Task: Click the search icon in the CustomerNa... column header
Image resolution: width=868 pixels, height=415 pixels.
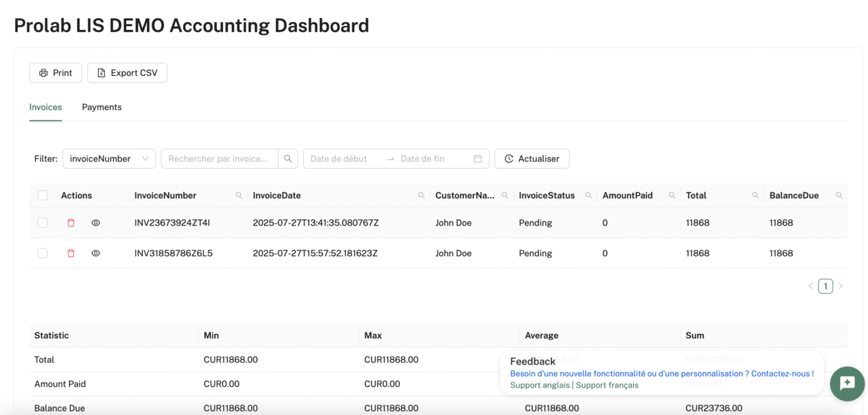Action: [x=505, y=195]
